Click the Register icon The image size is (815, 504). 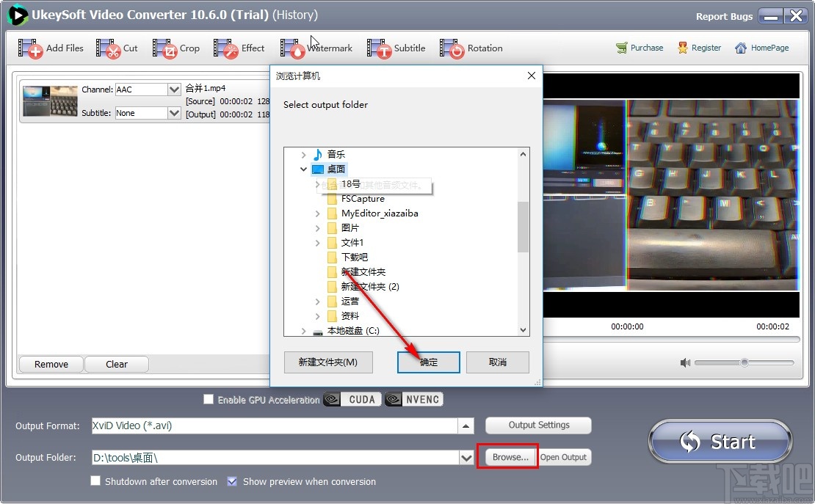coord(682,48)
